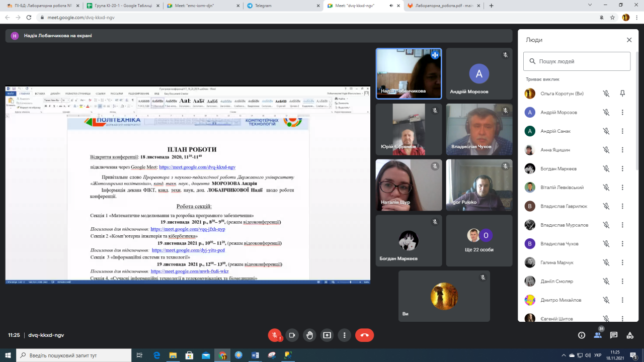Raise hand in the meeting
The height and width of the screenshot is (362, 644).
click(310, 335)
